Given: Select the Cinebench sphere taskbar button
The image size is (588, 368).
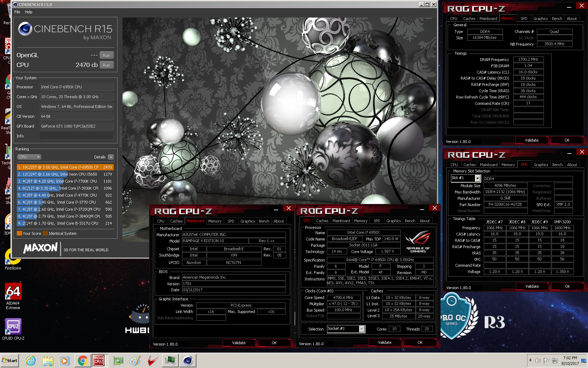Looking at the screenshot, I should (188, 360).
